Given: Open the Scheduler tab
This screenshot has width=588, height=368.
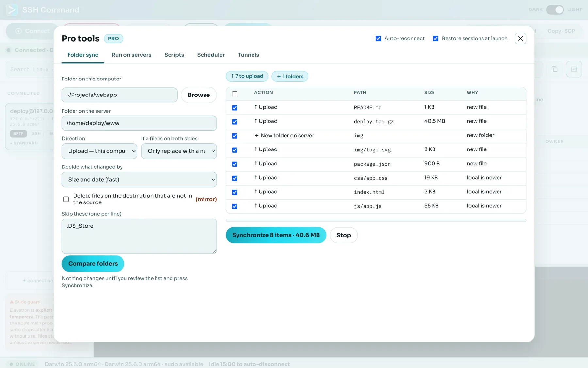Looking at the screenshot, I should (211, 55).
